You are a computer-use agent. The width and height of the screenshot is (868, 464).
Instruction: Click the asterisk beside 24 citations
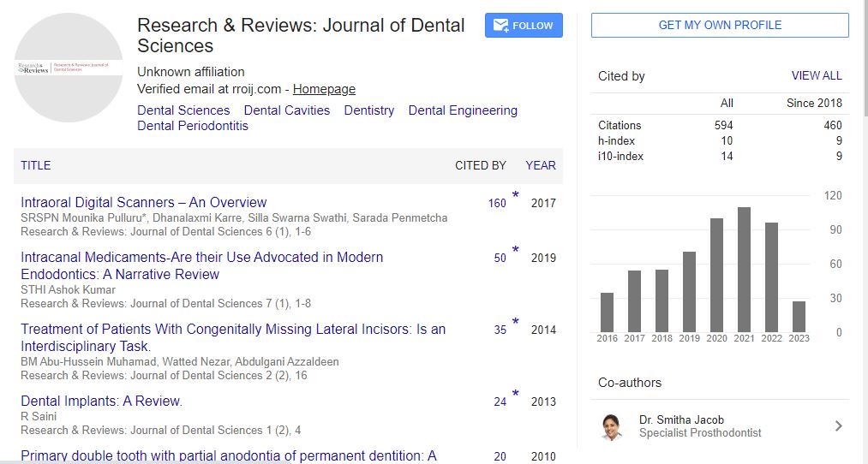click(x=516, y=395)
